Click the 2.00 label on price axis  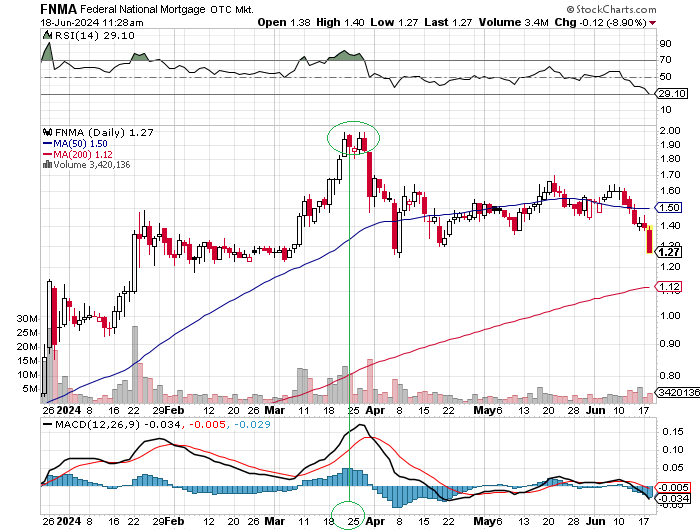pos(671,130)
